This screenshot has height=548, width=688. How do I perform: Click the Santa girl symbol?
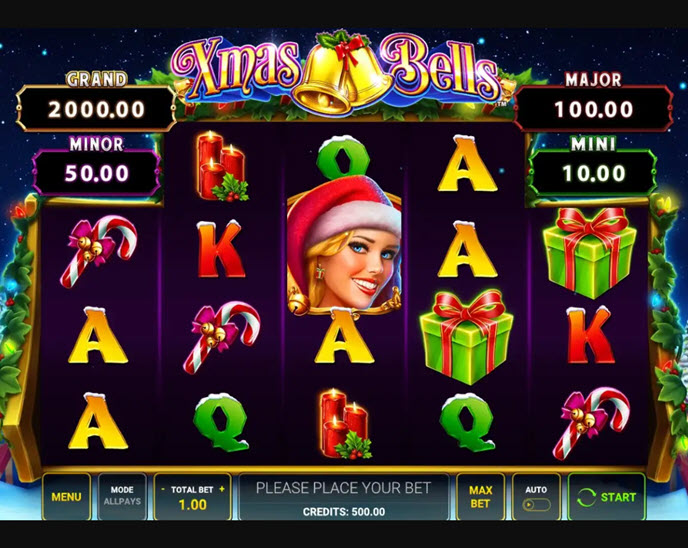pos(344,246)
